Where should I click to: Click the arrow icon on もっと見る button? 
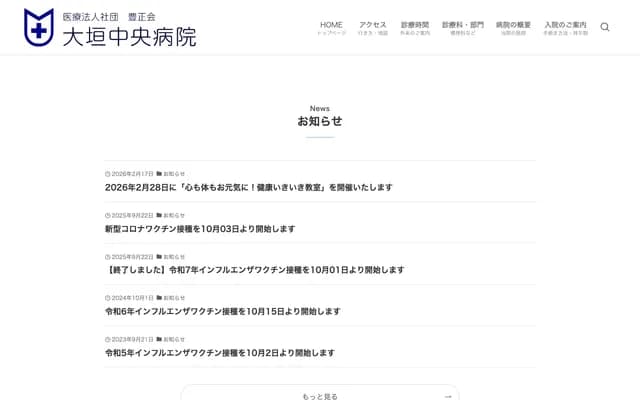click(x=448, y=396)
